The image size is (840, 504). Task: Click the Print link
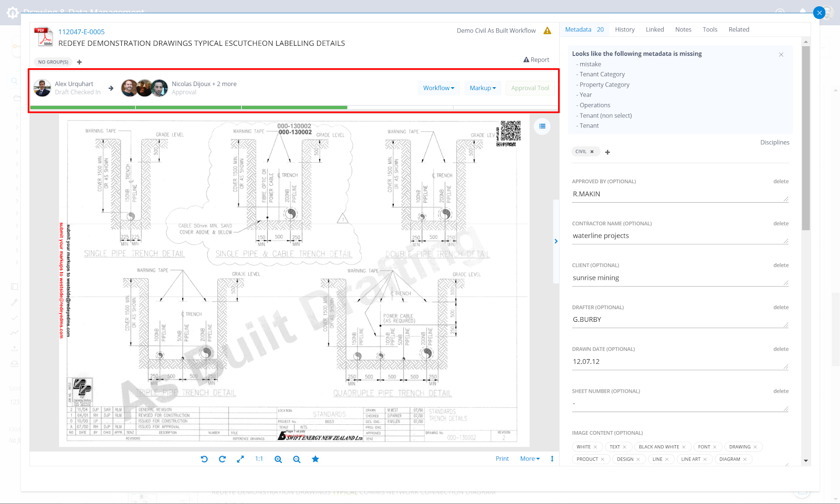[502, 459]
